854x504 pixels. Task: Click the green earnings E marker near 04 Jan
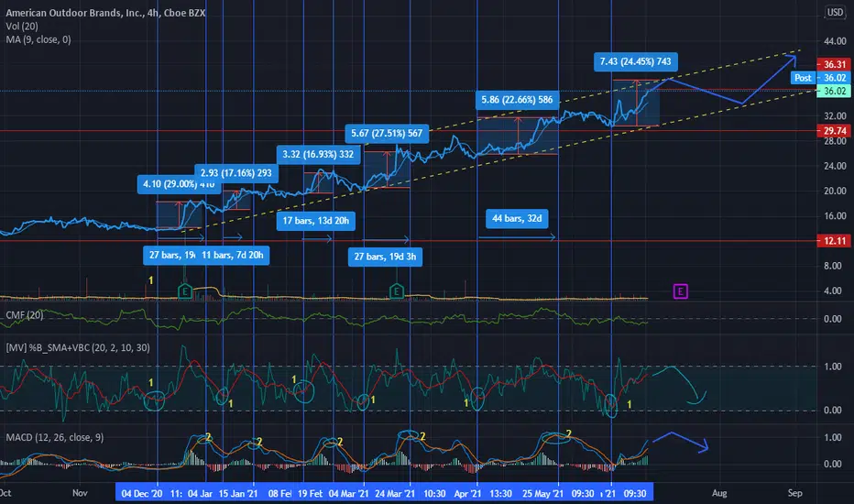185,291
